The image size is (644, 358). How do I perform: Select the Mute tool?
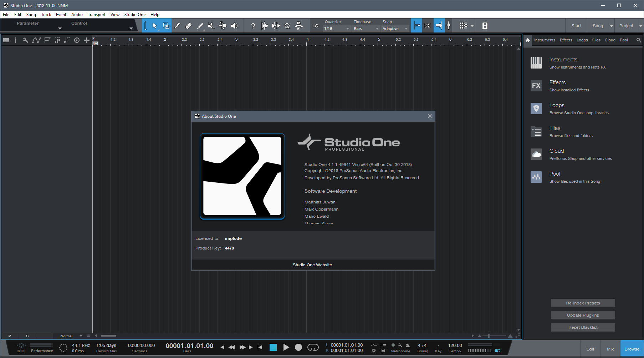[211, 26]
